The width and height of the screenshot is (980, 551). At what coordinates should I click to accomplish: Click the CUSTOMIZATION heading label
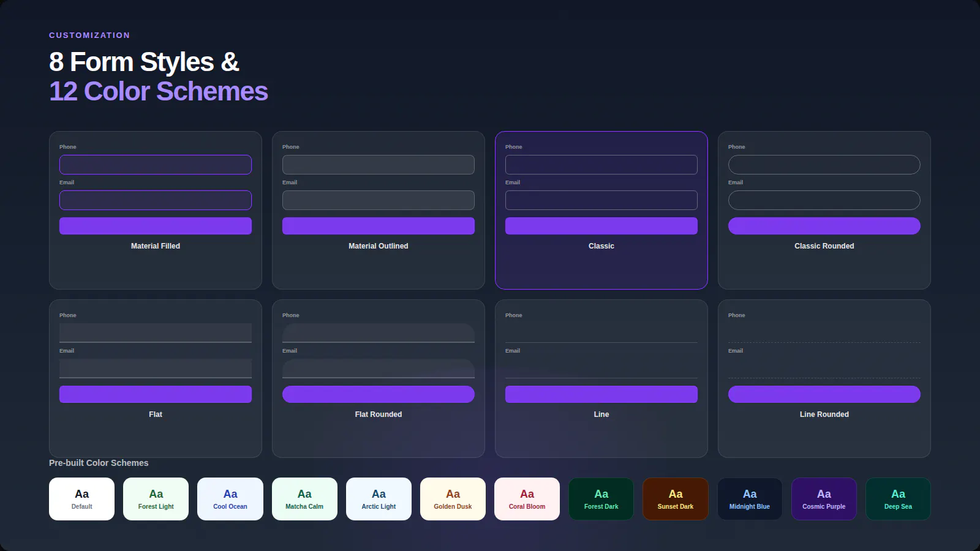point(89,36)
